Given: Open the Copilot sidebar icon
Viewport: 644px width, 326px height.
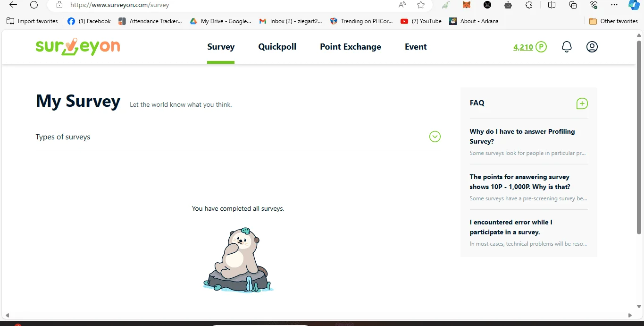Looking at the screenshot, I should tap(634, 5).
